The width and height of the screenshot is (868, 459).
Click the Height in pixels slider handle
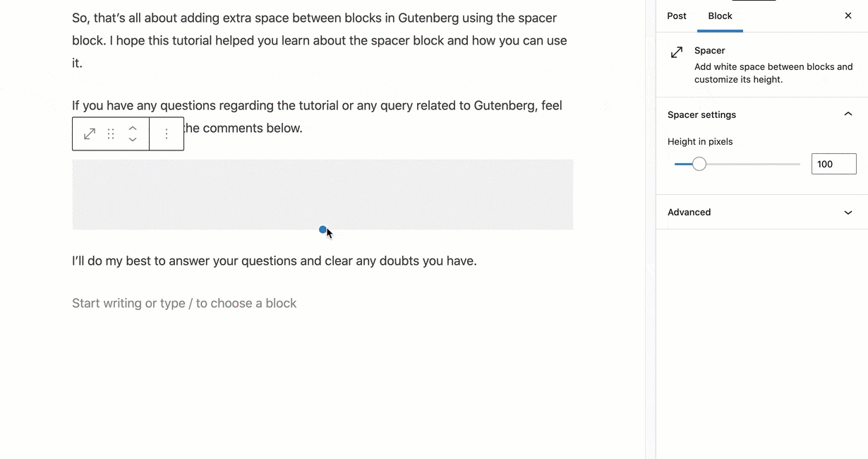pyautogui.click(x=699, y=163)
